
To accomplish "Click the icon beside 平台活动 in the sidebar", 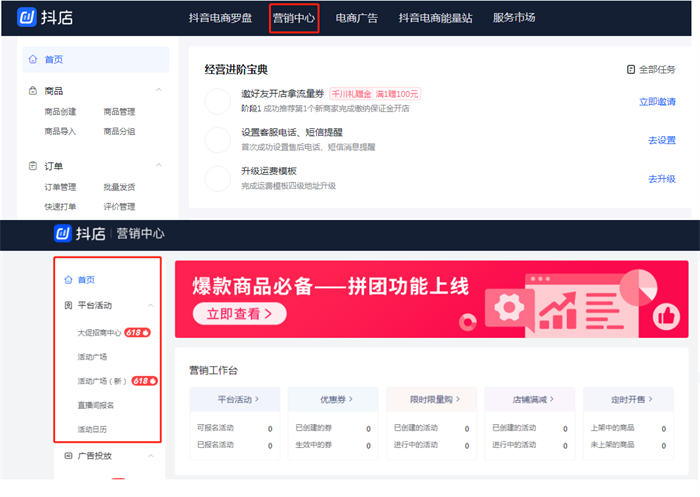I will pos(68,305).
